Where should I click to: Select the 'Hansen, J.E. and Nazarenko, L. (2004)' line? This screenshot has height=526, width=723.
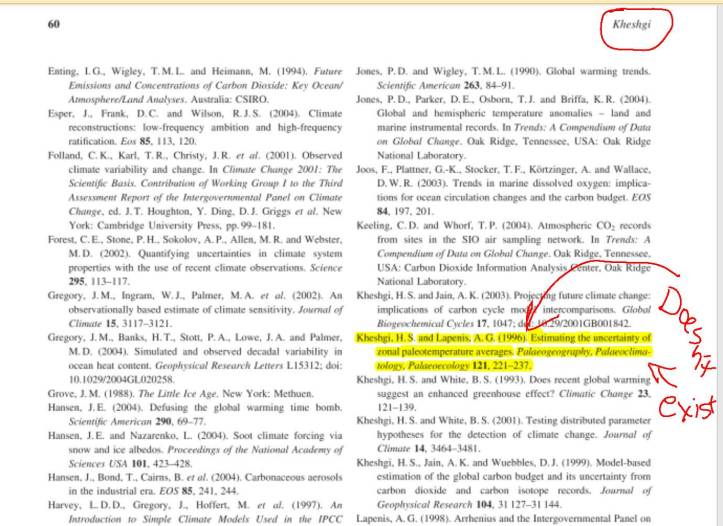[x=195, y=436]
